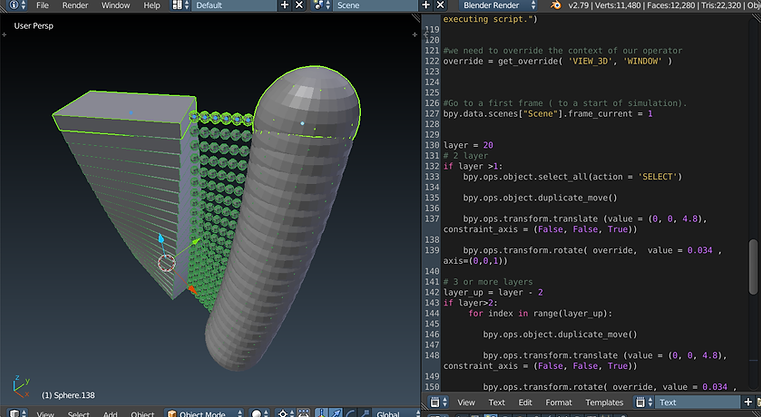Open the Text Editor type selector
The height and width of the screenshot is (417, 761).
pos(439,402)
